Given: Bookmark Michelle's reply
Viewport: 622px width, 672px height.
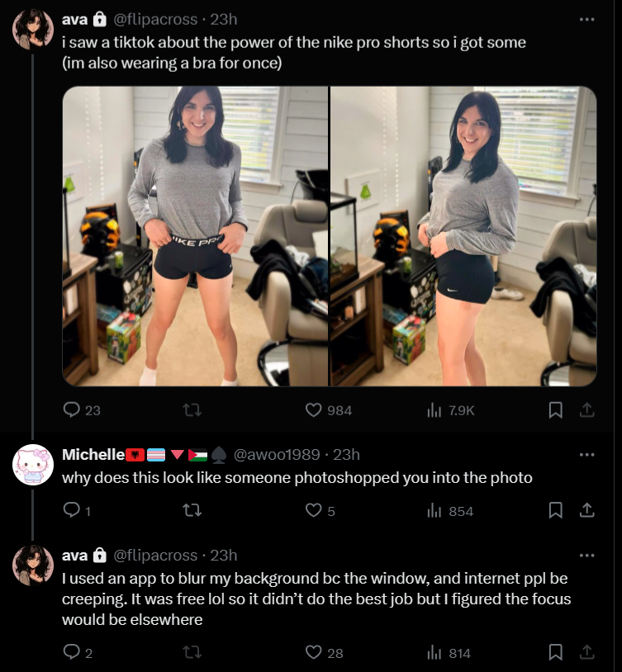Looking at the screenshot, I should coord(556,510).
